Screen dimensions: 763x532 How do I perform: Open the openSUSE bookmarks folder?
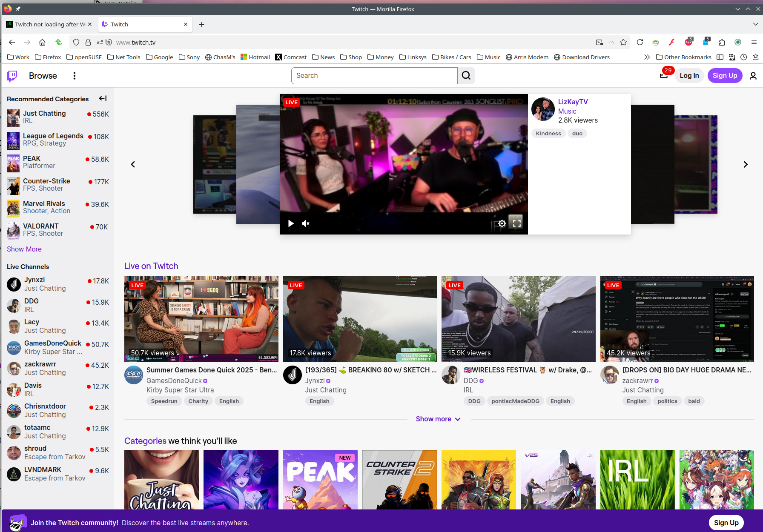84,57
